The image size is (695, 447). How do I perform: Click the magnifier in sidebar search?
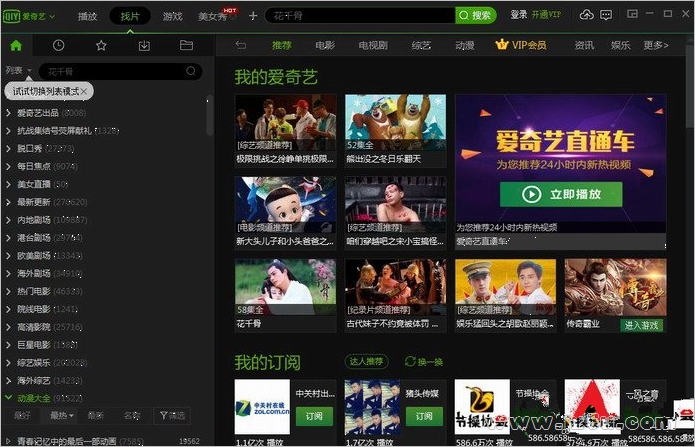(191, 71)
